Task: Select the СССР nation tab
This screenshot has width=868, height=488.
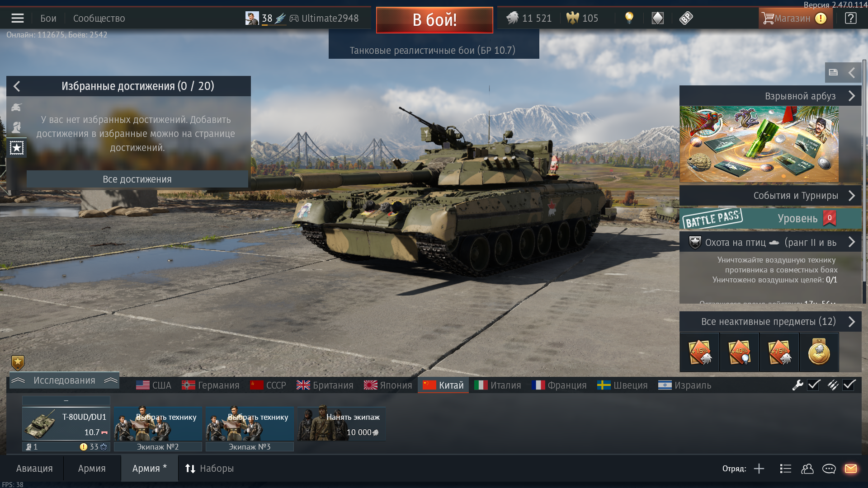Action: pyautogui.click(x=268, y=385)
